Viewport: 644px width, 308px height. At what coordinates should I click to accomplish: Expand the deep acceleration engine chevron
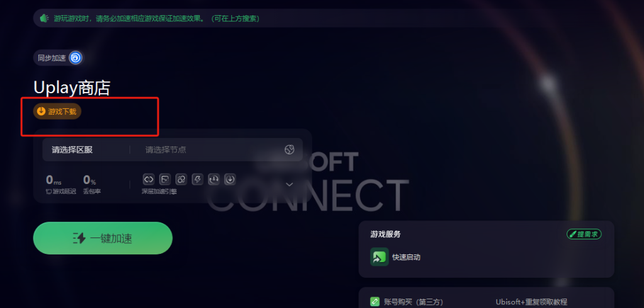[289, 184]
